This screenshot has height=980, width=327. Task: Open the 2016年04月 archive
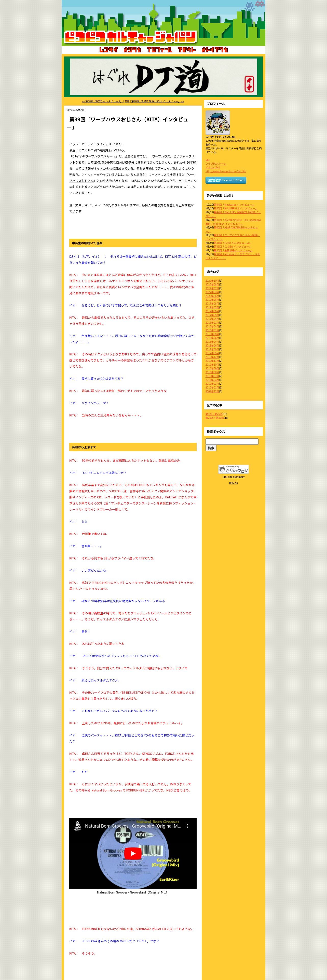click(212, 326)
